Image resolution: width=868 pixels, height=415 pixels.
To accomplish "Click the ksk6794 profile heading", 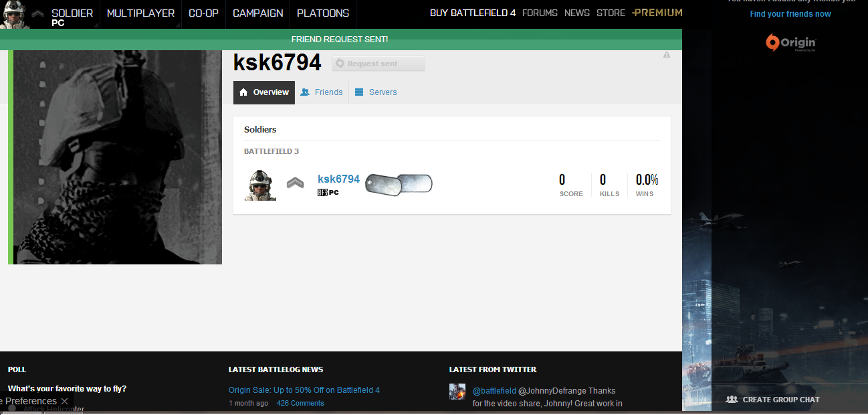I will coord(278,62).
